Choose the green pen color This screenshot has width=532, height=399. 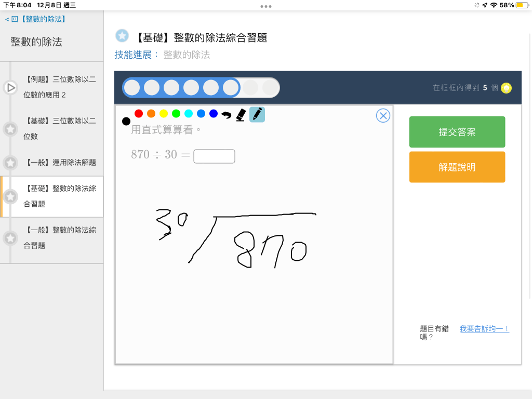[x=176, y=113]
